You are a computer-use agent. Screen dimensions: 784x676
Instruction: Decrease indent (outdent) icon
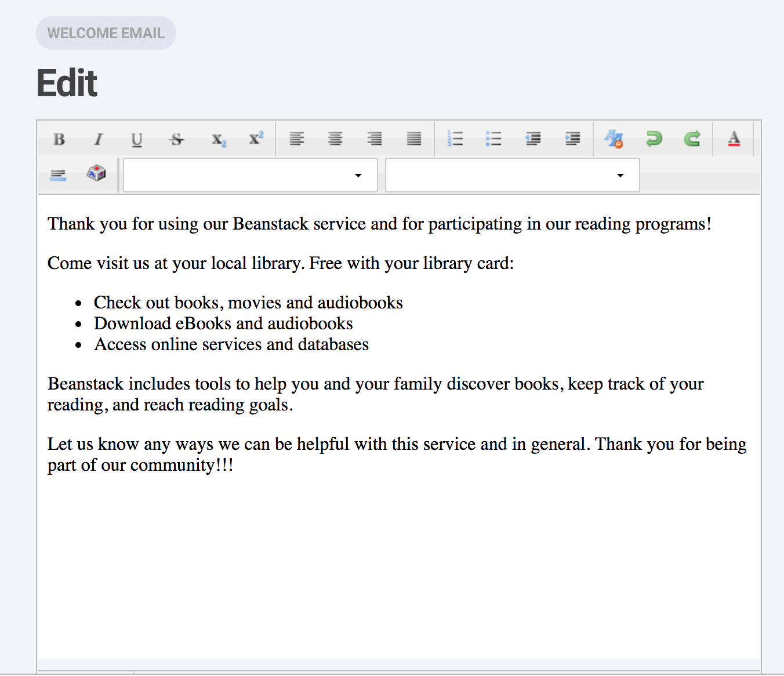click(x=533, y=139)
